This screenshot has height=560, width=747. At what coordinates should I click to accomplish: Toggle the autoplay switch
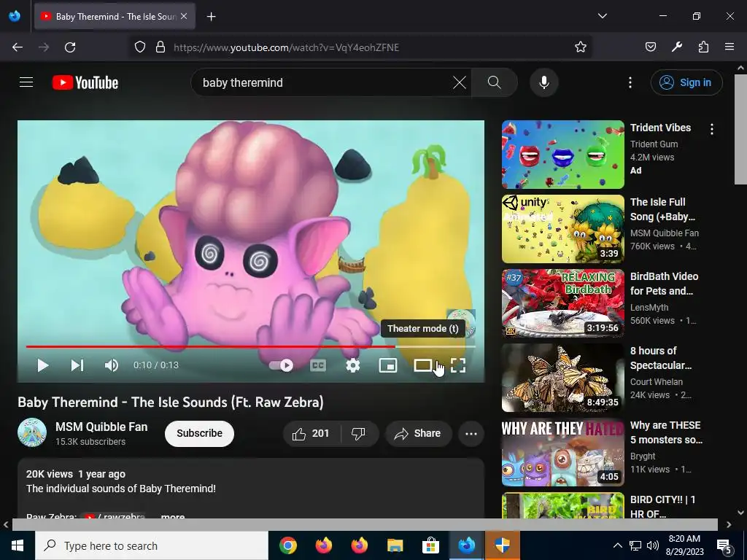(282, 365)
